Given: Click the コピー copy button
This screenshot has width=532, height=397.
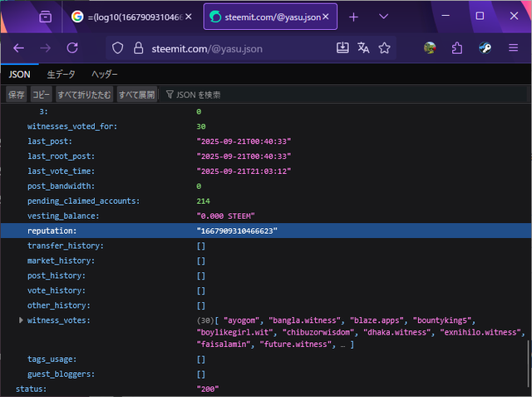Looking at the screenshot, I should [x=41, y=94].
